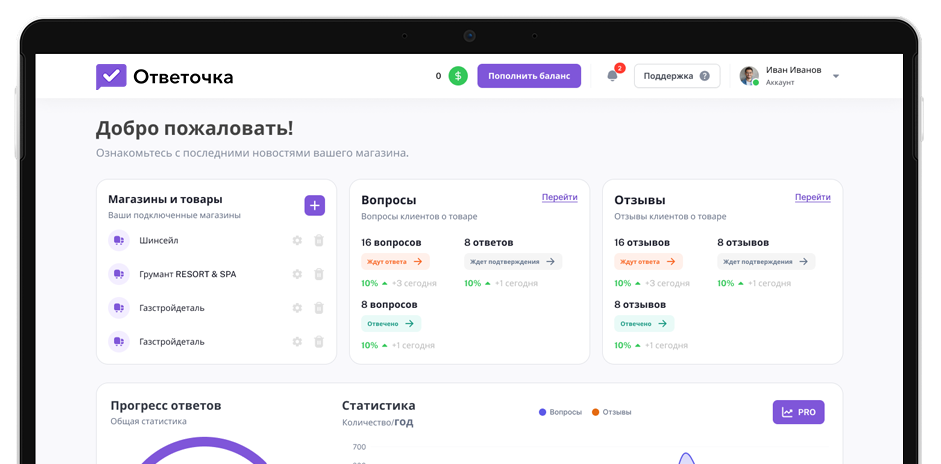The height and width of the screenshot is (464, 941).
Task: Delete the Шинсейл store with trash icon
Action: (319, 240)
